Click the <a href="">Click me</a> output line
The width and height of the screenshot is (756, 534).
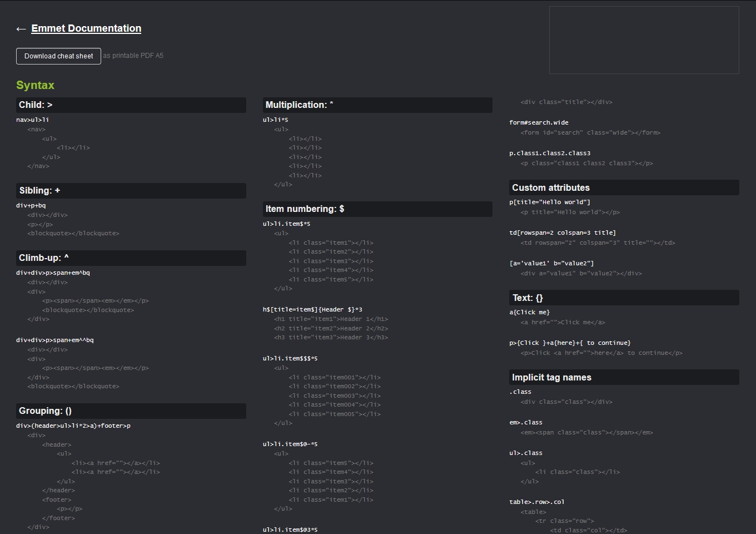[x=563, y=322]
